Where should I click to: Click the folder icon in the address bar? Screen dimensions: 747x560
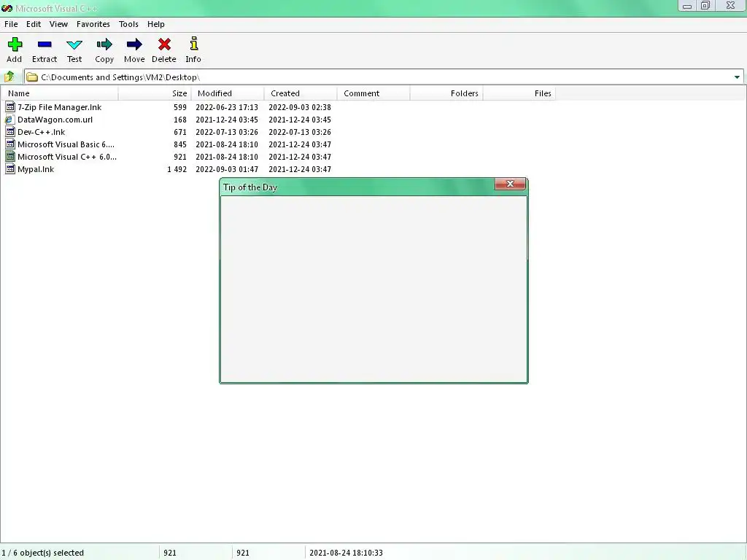coord(32,77)
